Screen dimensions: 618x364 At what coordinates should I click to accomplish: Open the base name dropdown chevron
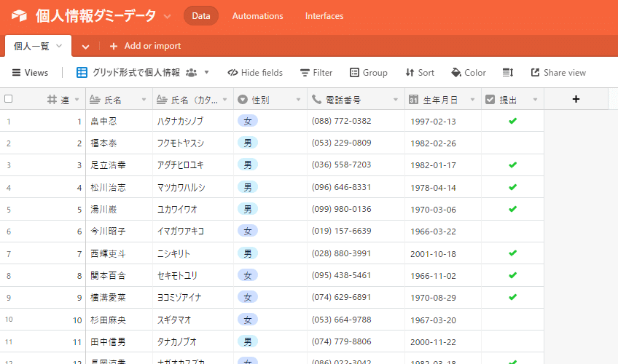(x=167, y=17)
